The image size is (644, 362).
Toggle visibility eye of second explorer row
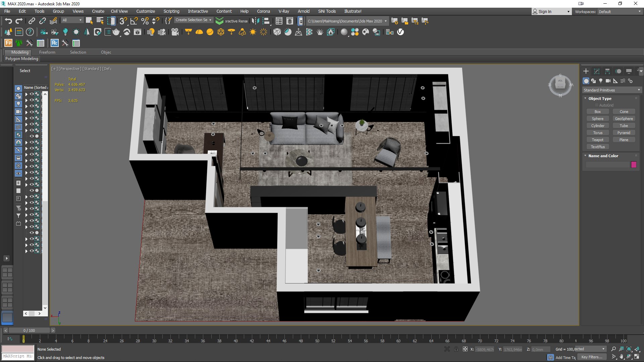point(32,100)
